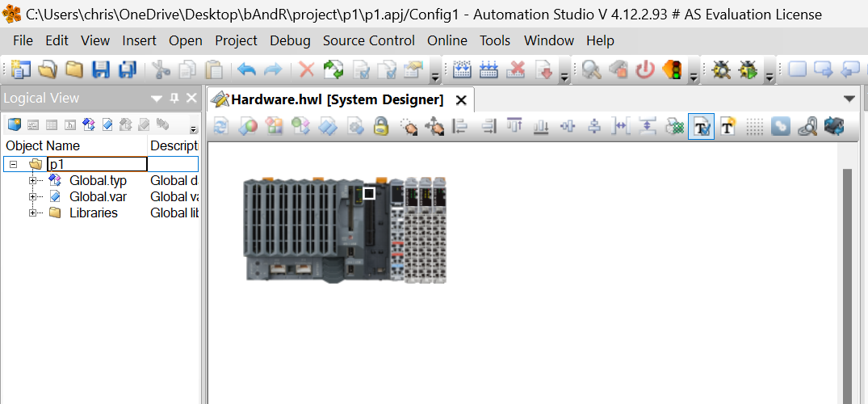Image resolution: width=868 pixels, height=404 pixels.
Task: Open Logical View toolbar overflow options
Action: (x=193, y=129)
